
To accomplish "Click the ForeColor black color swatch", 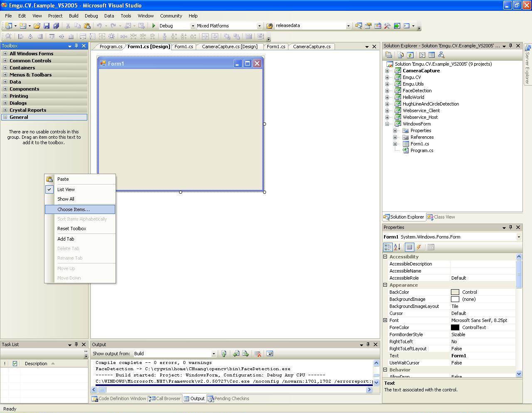I will [455, 327].
